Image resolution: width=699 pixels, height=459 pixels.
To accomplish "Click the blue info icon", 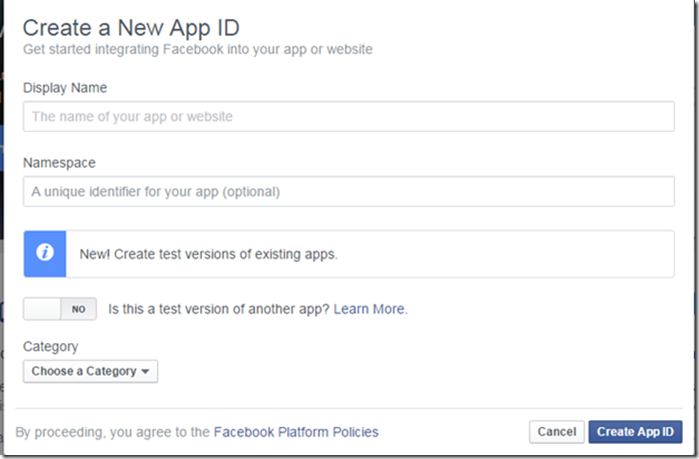I will coord(45,254).
